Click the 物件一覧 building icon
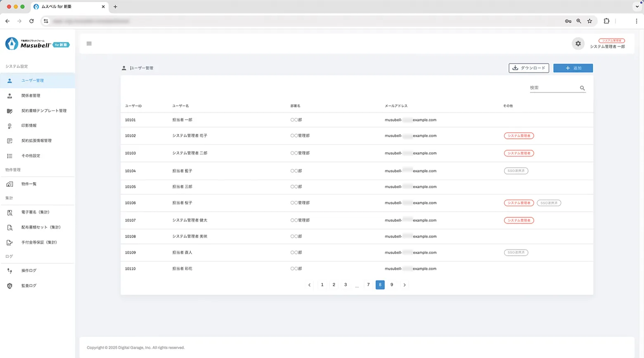Screen dimensions: 644x358 [x=9, y=184]
